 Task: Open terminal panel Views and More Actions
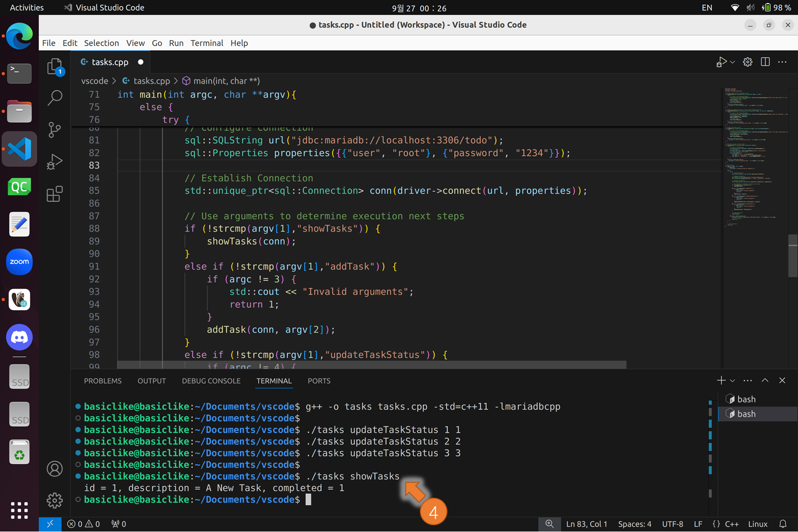747,380
